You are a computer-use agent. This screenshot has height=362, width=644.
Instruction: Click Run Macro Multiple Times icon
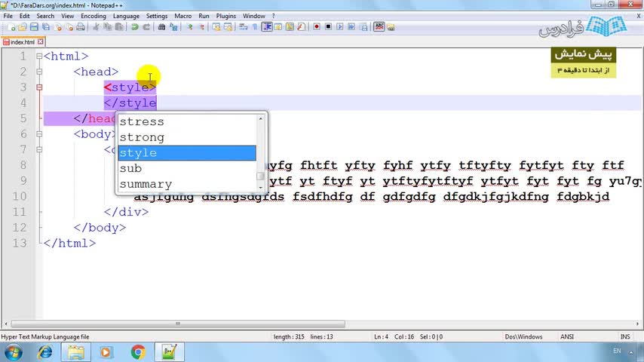pos(351,27)
